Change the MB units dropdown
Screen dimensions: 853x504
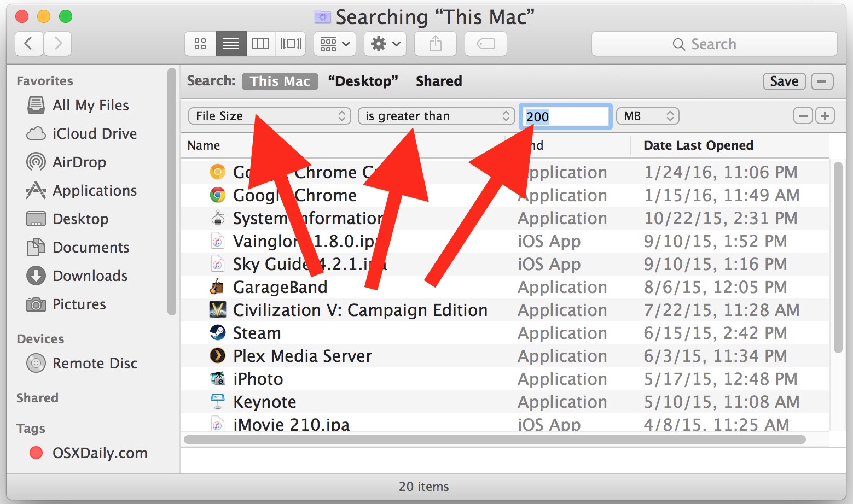point(647,116)
